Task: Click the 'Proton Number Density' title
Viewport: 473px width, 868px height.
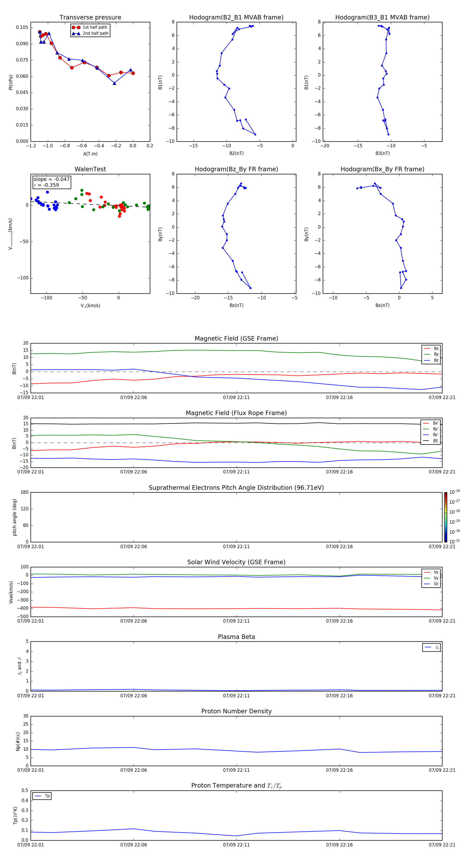Action: 236,712
